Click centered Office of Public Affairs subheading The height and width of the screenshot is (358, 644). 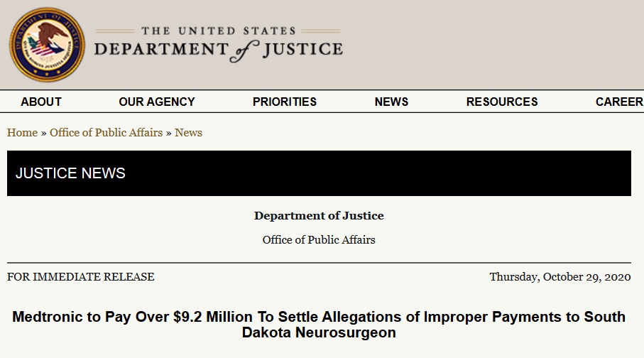click(x=319, y=239)
